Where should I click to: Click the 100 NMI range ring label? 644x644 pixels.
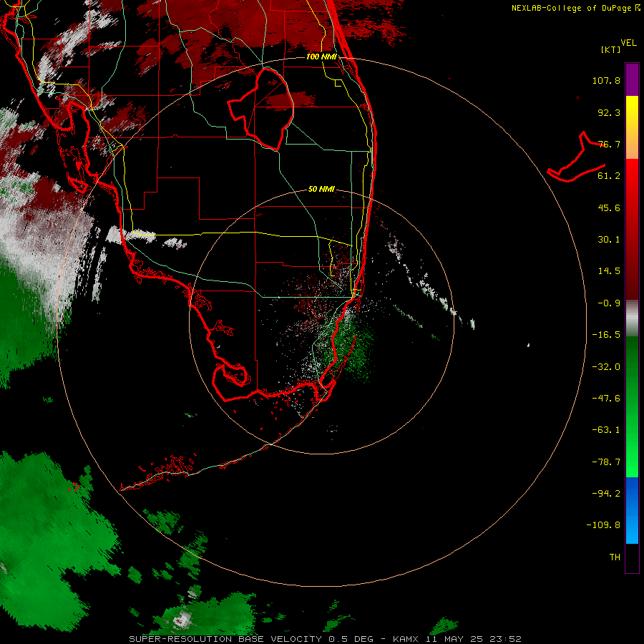321,57
